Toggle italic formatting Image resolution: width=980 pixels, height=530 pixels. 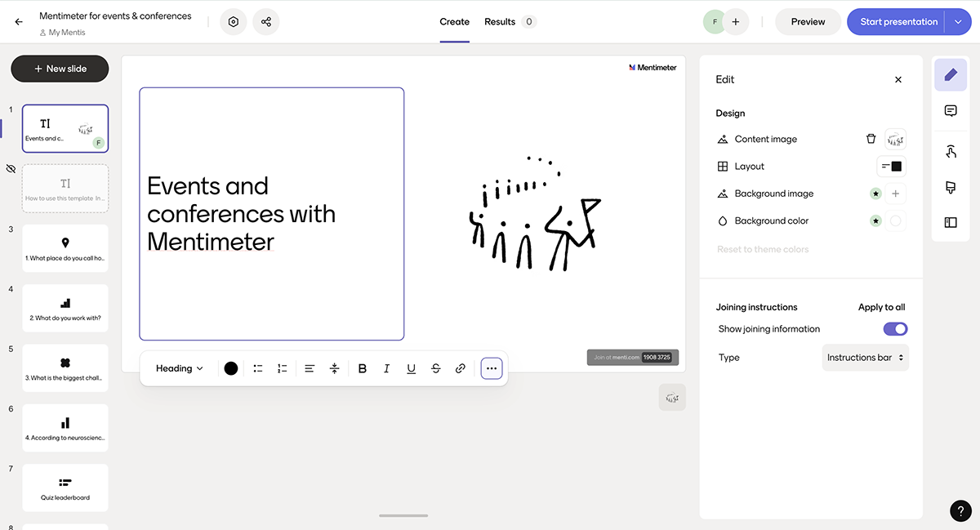pyautogui.click(x=387, y=368)
